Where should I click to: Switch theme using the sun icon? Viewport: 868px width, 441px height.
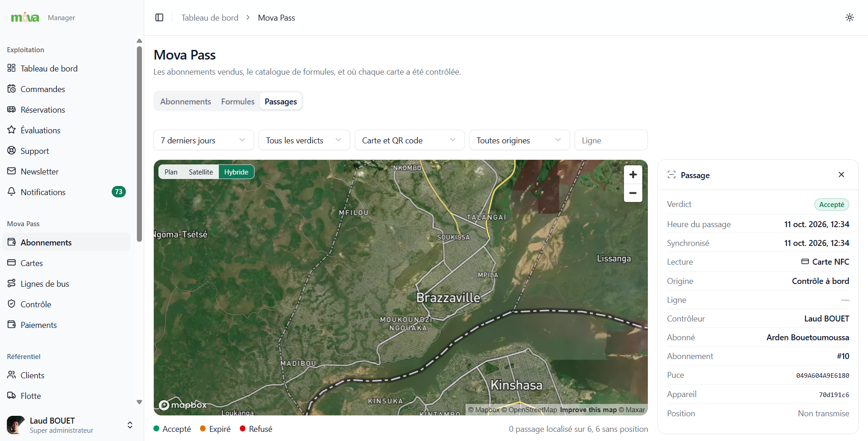tap(850, 17)
